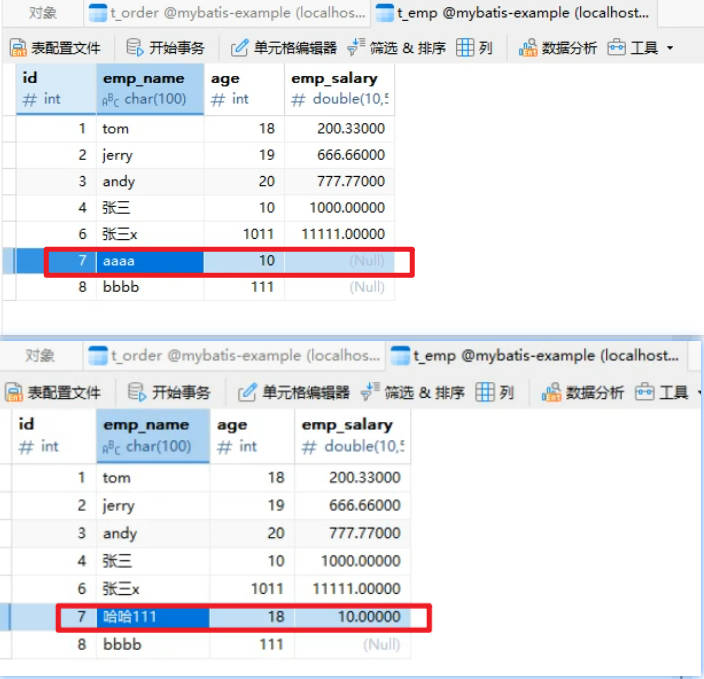Click table profile icon in bottom window
Screen dimensions: 704x679
point(14,392)
